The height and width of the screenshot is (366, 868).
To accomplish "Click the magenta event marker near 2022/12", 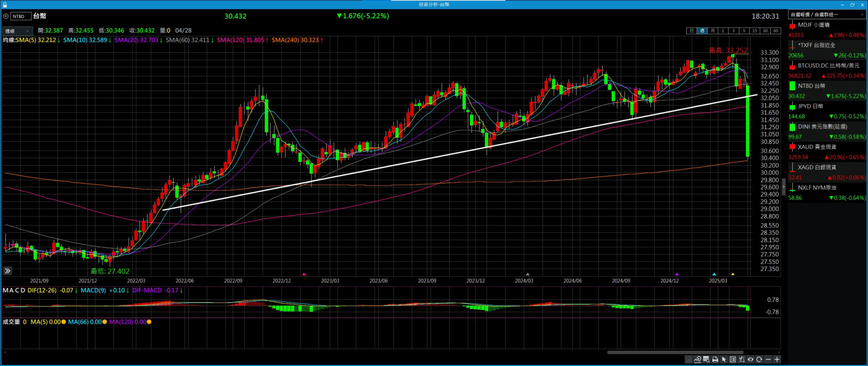I will coord(304,274).
